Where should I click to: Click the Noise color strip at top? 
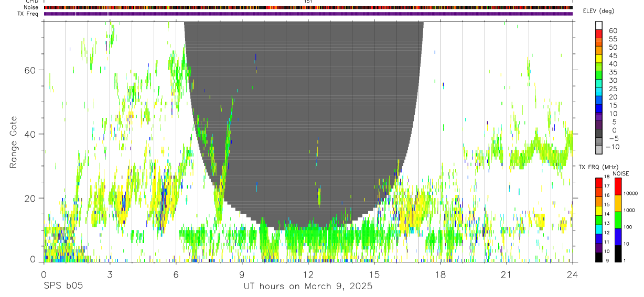[x=308, y=7]
